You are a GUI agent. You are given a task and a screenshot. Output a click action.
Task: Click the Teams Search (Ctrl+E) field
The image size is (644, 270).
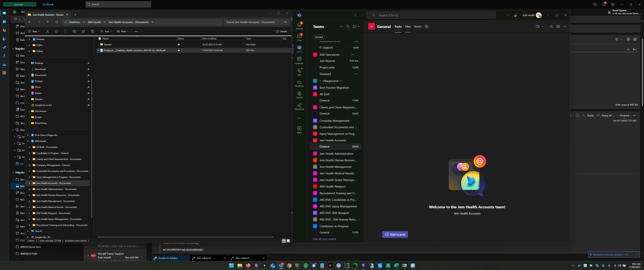point(431,15)
